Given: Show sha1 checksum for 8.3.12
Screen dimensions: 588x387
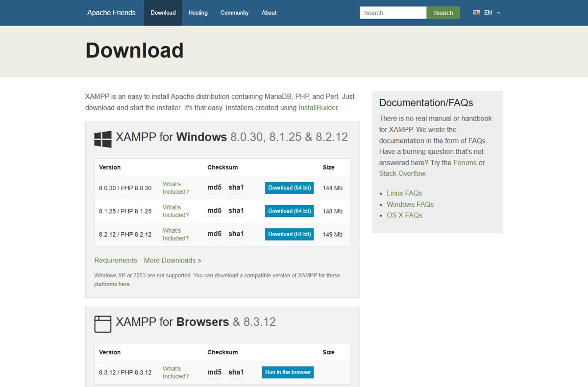Looking at the screenshot, I should (236, 372).
